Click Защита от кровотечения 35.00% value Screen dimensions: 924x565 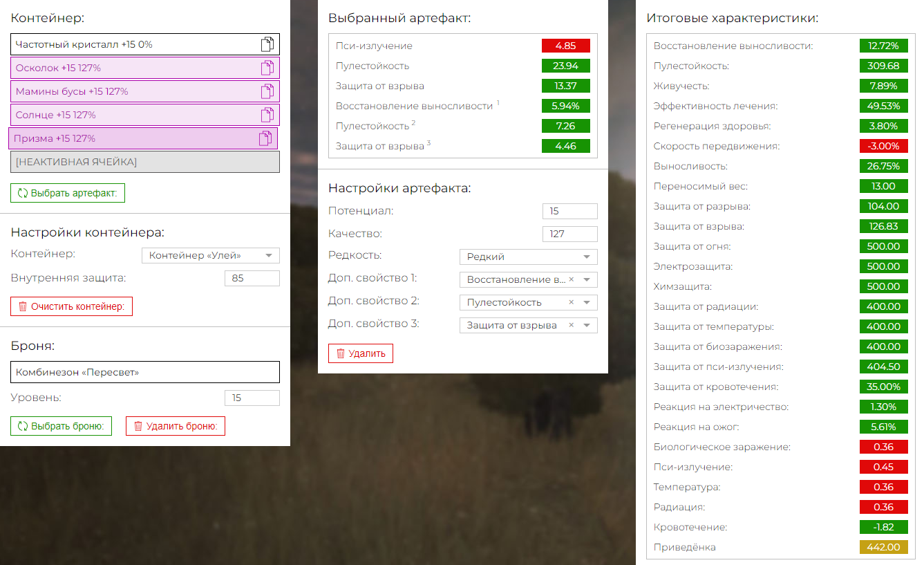pos(884,387)
